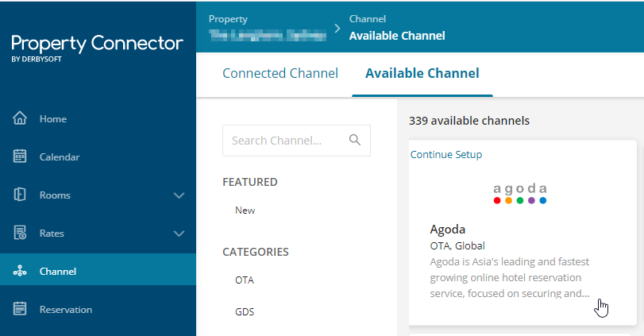Click 'OTA, Global' text on Agoda card
The image size is (644, 336).
457,245
